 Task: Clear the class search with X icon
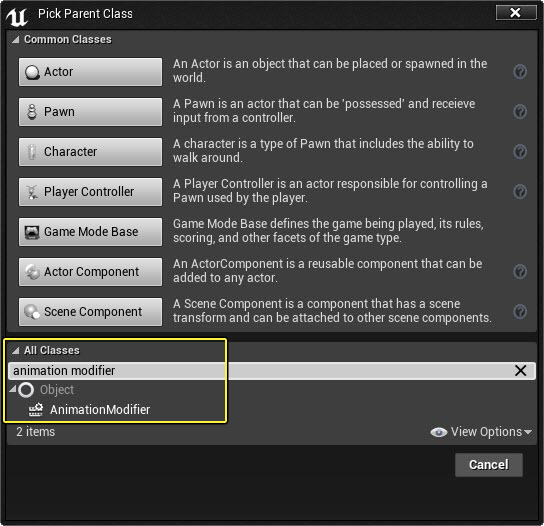pyautogui.click(x=520, y=371)
